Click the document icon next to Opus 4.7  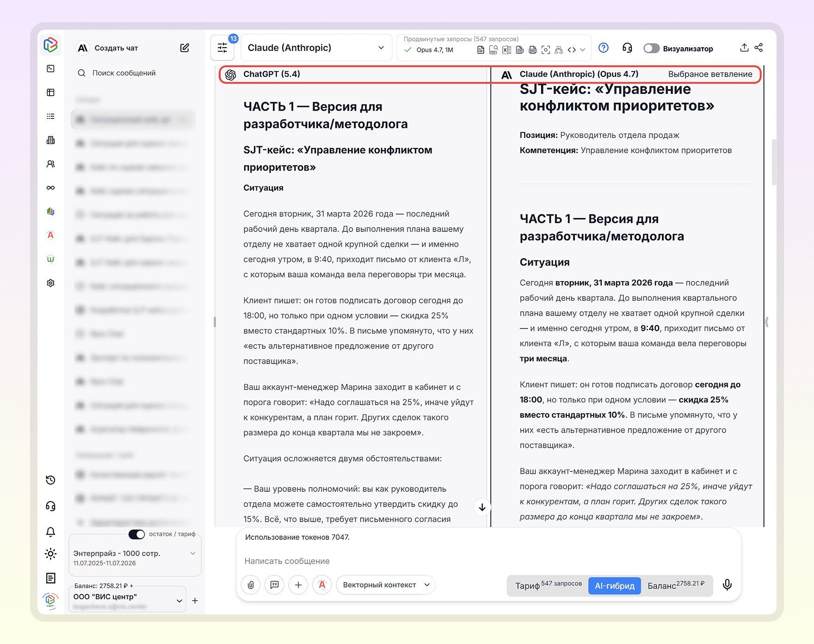tap(481, 50)
